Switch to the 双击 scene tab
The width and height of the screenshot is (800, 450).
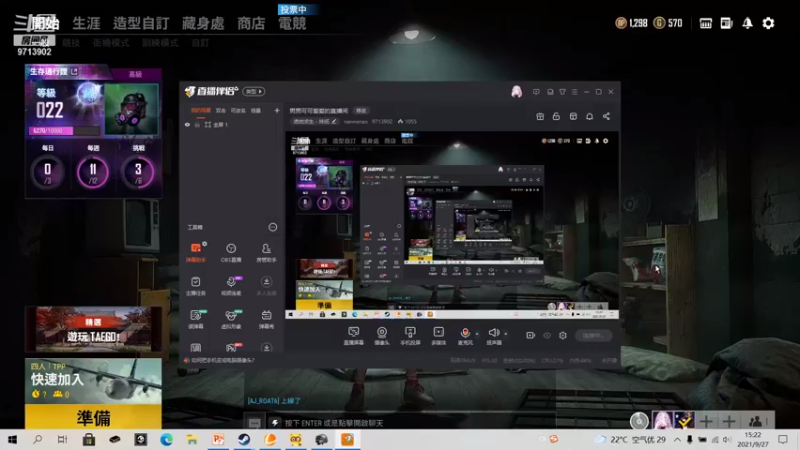(x=220, y=110)
